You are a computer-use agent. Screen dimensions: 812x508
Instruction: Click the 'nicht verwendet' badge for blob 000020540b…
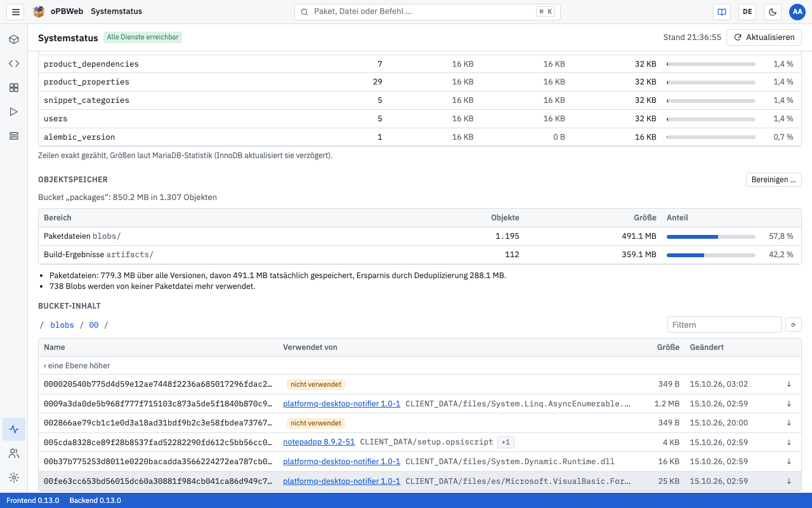[316, 384]
